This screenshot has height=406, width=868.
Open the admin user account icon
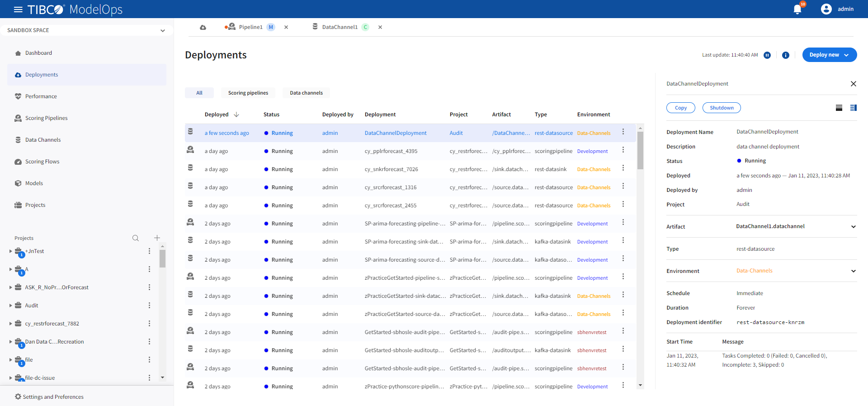tap(826, 9)
